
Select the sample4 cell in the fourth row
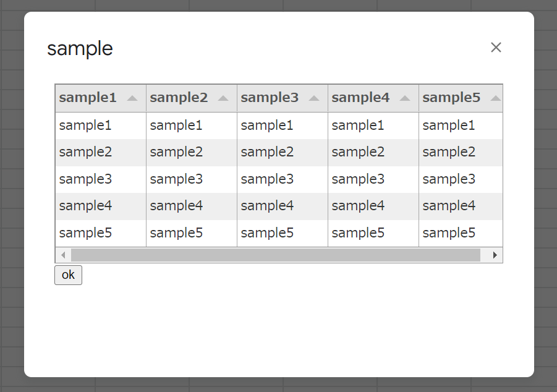358,205
